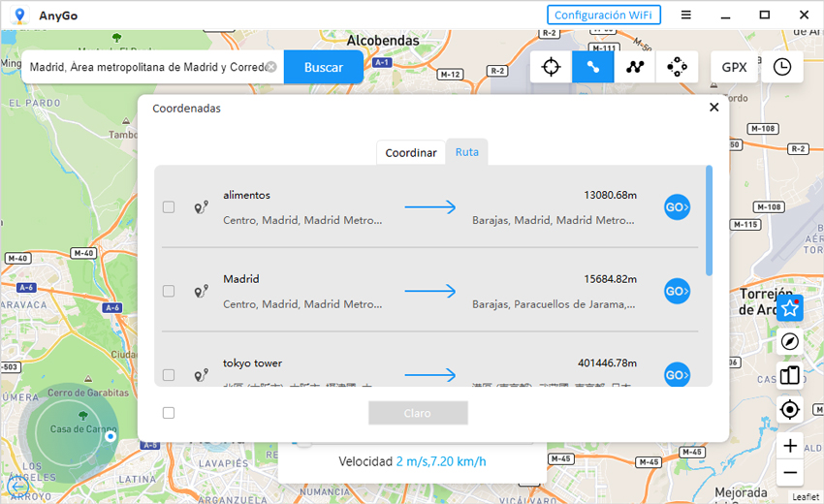Click the compass icon on right sidebar
The image size is (824, 504).
[790, 341]
